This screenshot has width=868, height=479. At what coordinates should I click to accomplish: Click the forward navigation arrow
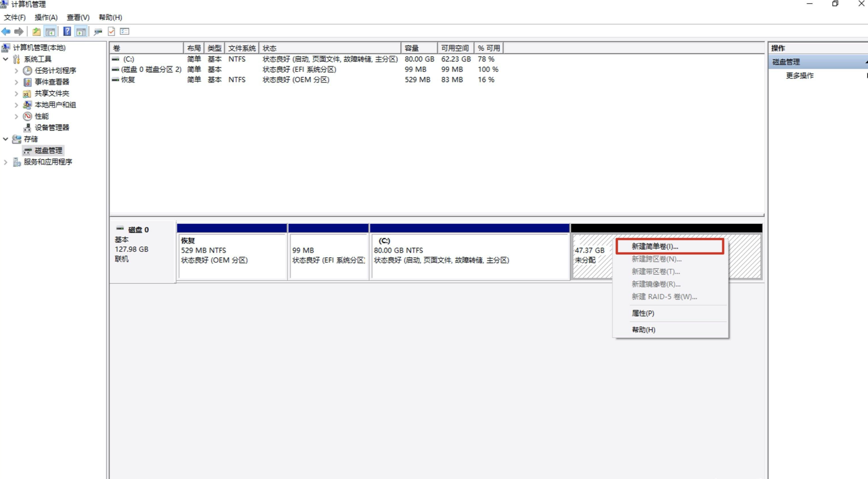(x=19, y=32)
